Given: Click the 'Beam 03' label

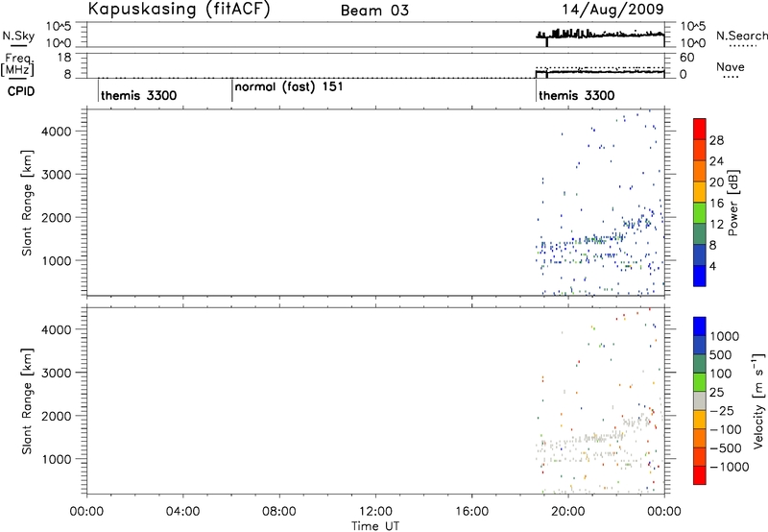Looking at the screenshot, I should tap(374, 11).
